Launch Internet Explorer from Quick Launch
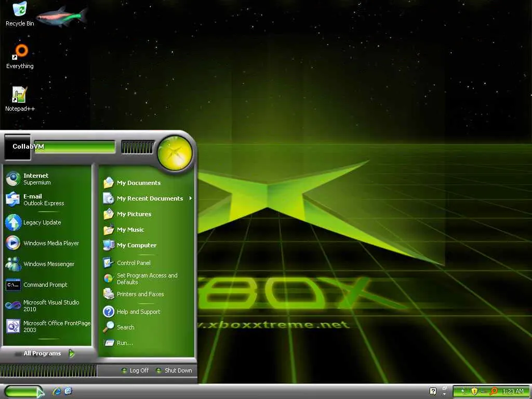The width and height of the screenshot is (532, 399). click(57, 392)
